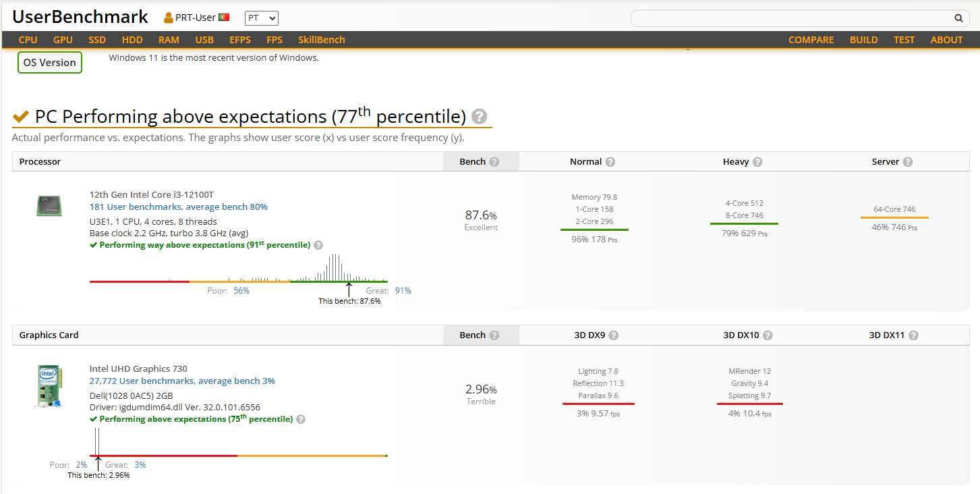The width and height of the screenshot is (980, 494).
Task: Open the PT country dropdown
Action: tap(262, 18)
